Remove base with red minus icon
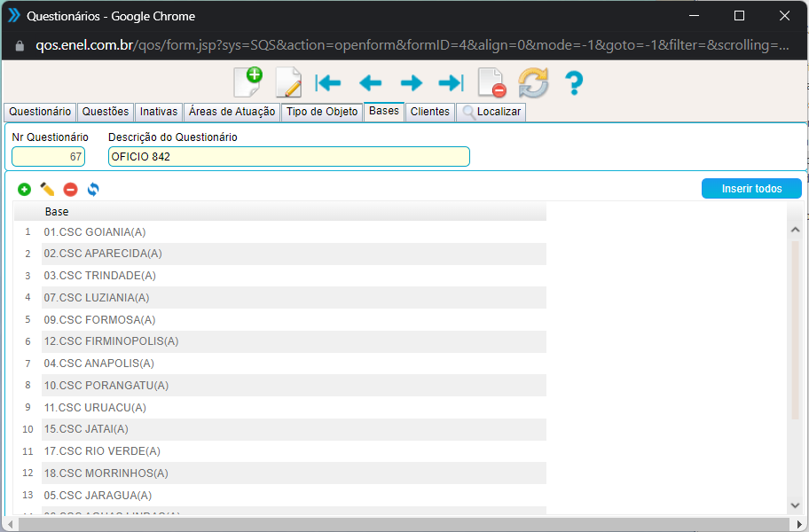This screenshot has width=809, height=532. coord(70,190)
